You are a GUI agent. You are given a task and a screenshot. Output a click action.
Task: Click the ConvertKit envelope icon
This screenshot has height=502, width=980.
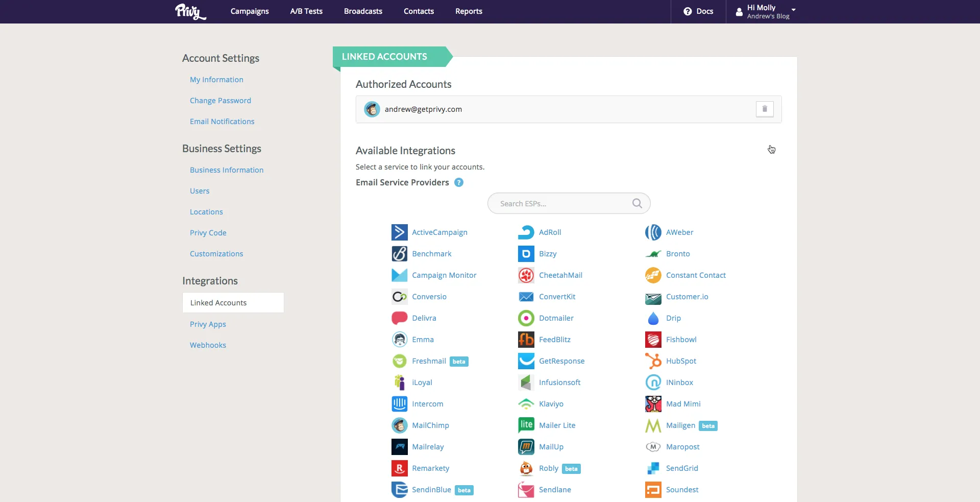526,297
